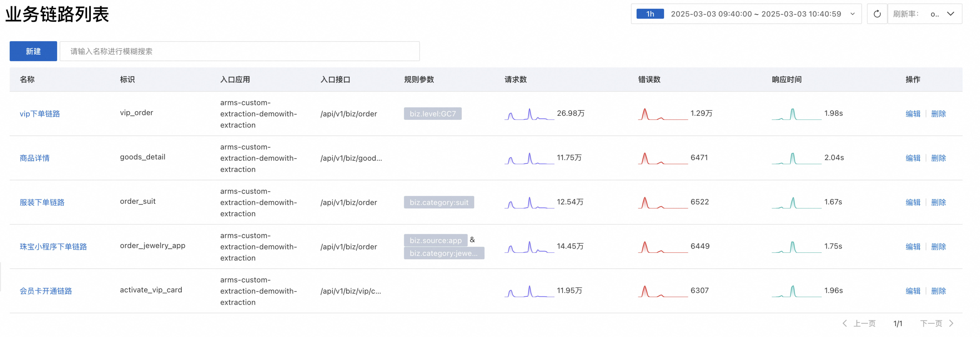Go to next page 下一页

[937, 323]
